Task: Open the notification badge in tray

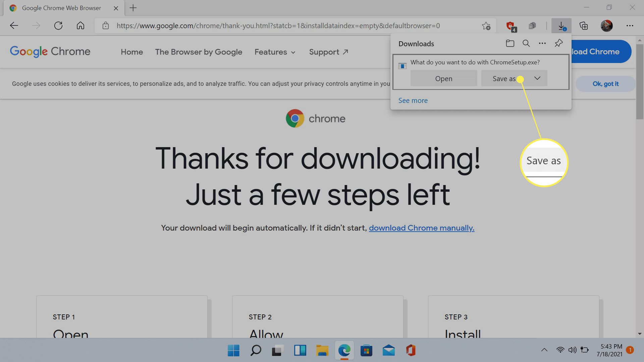Action: point(630,350)
